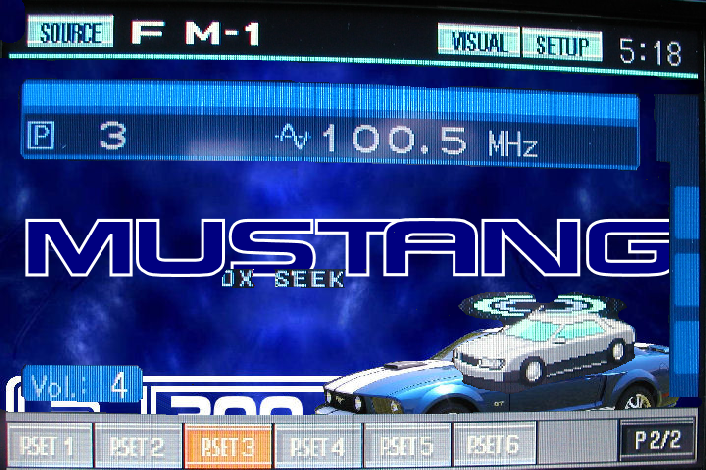Switch pages with the P2/2 button
Screen dimensions: 706x470
coord(655,440)
